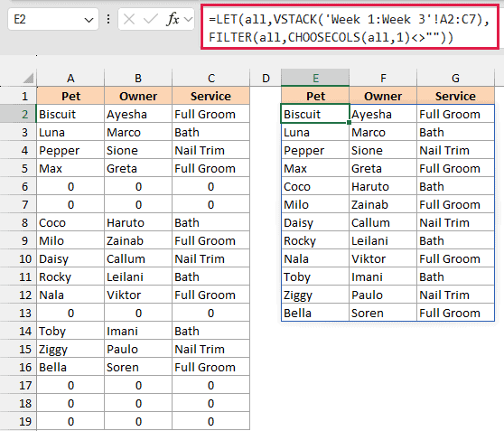Image resolution: width=504 pixels, height=431 pixels.
Task: Select cell A3 containing Luna
Action: [x=70, y=132]
